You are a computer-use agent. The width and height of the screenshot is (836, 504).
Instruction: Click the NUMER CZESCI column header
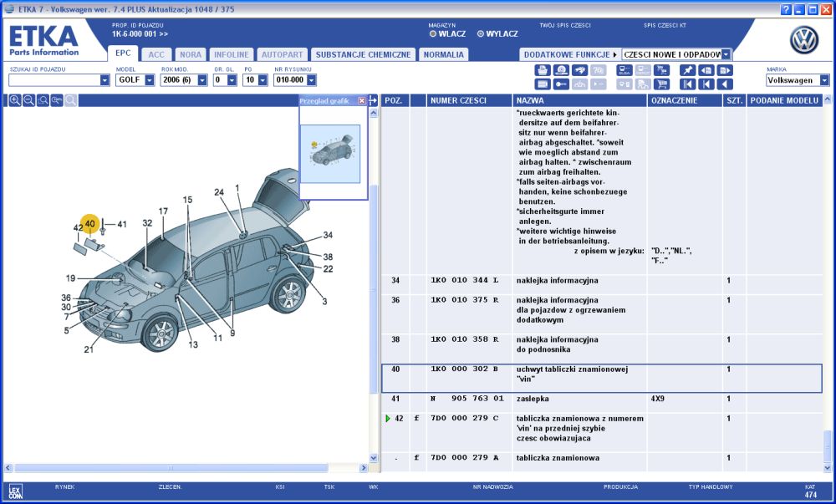coord(469,100)
